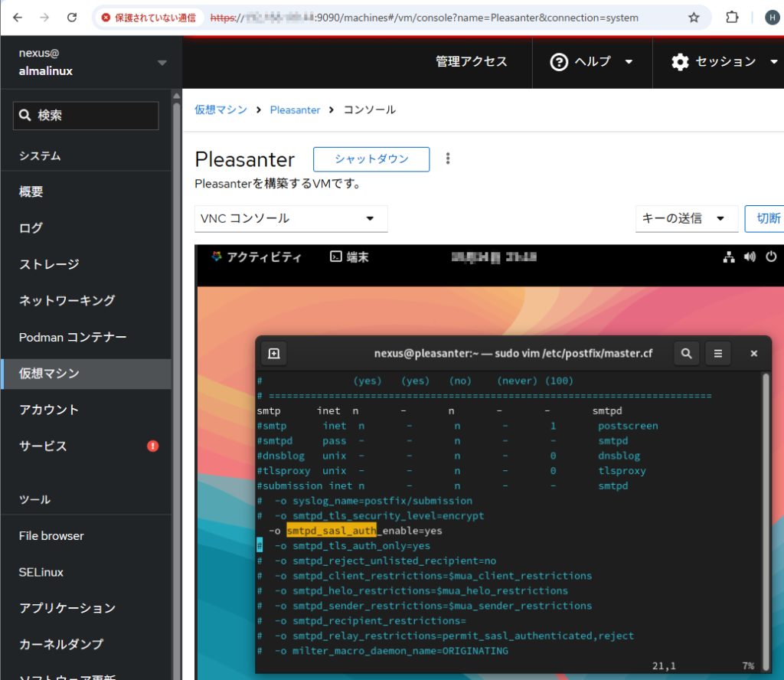The height and width of the screenshot is (680, 784).
Task: Click the シャットダウン button
Action: point(371,159)
